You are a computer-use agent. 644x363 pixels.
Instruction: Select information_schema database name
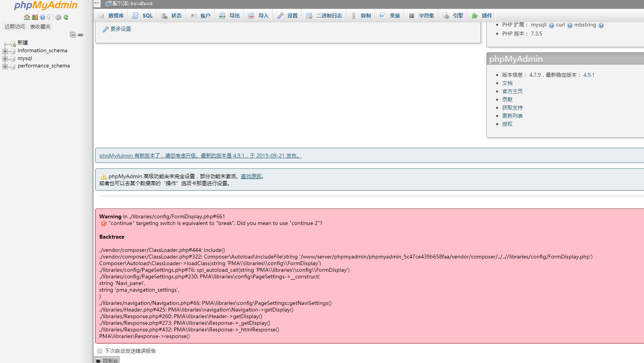(43, 51)
